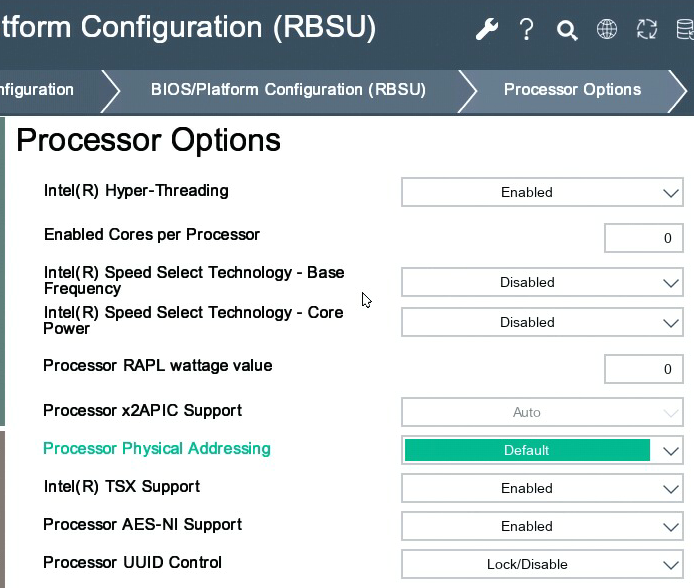Screen dimensions: 694x588
Task: Select Processor Options breadcrumb tab
Action: [572, 90]
